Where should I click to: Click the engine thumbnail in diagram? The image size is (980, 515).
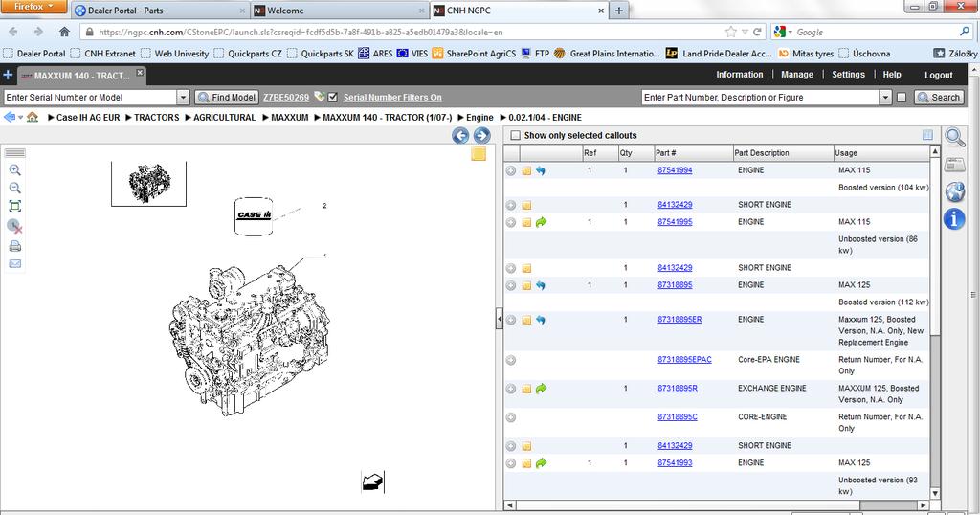point(148,183)
